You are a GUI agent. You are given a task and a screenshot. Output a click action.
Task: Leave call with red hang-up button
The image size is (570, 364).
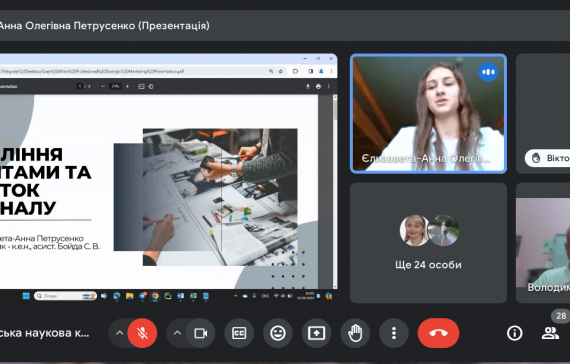coord(438,333)
